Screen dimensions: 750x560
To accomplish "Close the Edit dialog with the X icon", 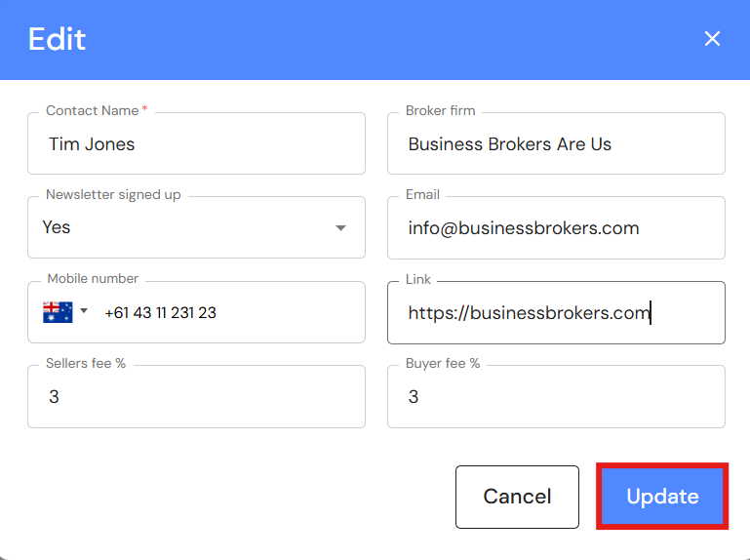I will pos(712,39).
